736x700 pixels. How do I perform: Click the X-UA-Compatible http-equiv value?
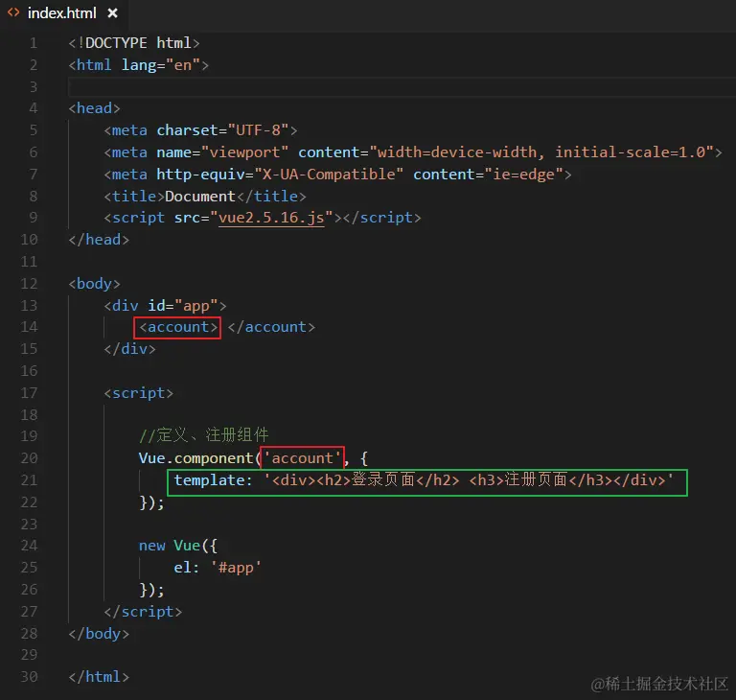click(x=329, y=175)
